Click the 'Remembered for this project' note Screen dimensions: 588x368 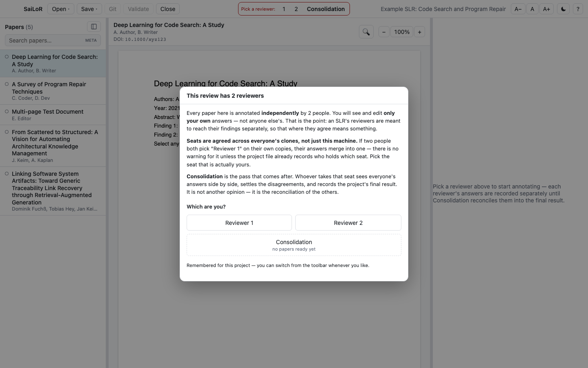coord(278,265)
